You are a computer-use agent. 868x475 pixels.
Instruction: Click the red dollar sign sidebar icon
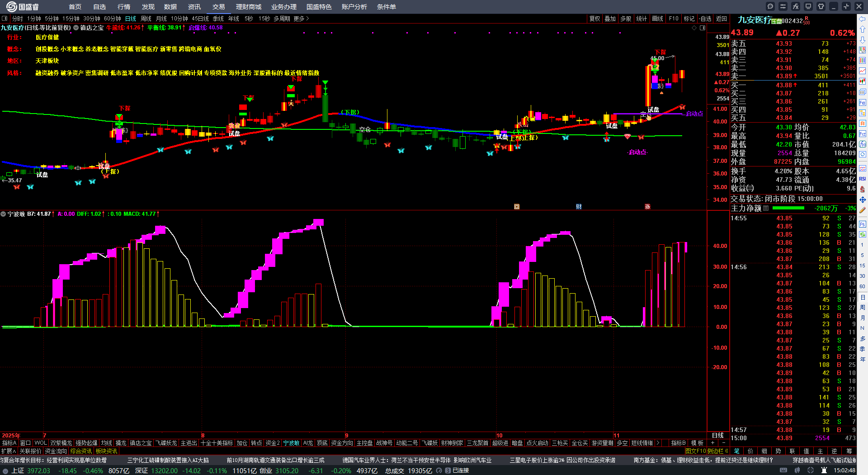click(863, 189)
